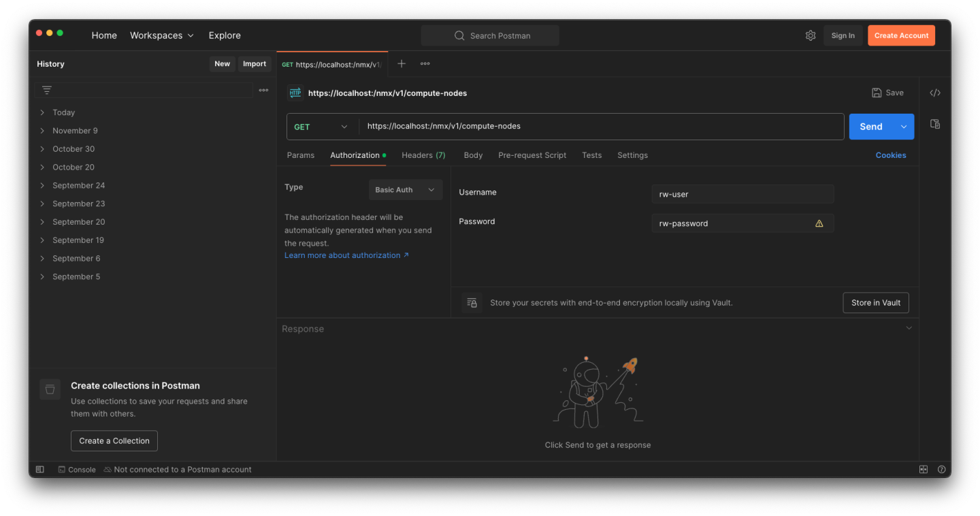Click the cookies manager icon on right sidebar
This screenshot has width=980, height=516.
coord(935,124)
